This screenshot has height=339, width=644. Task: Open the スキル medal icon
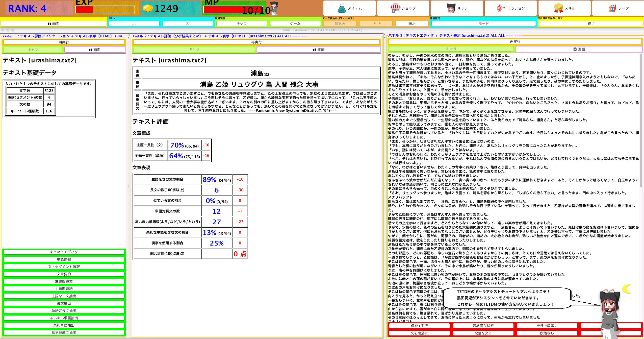pos(558,8)
